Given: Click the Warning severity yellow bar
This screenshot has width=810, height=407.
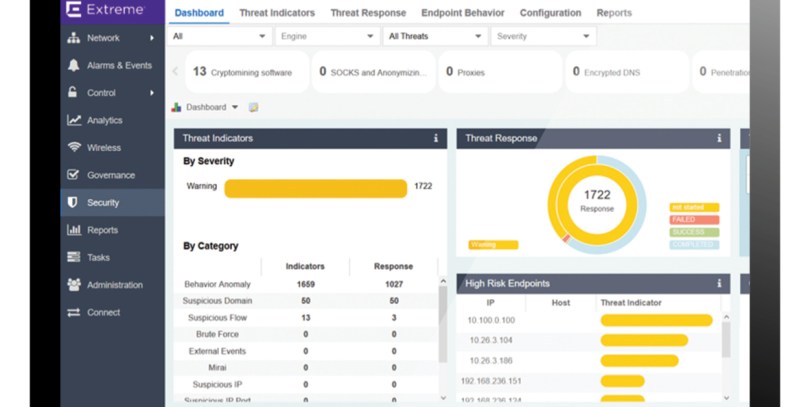Looking at the screenshot, I should click(x=316, y=188).
